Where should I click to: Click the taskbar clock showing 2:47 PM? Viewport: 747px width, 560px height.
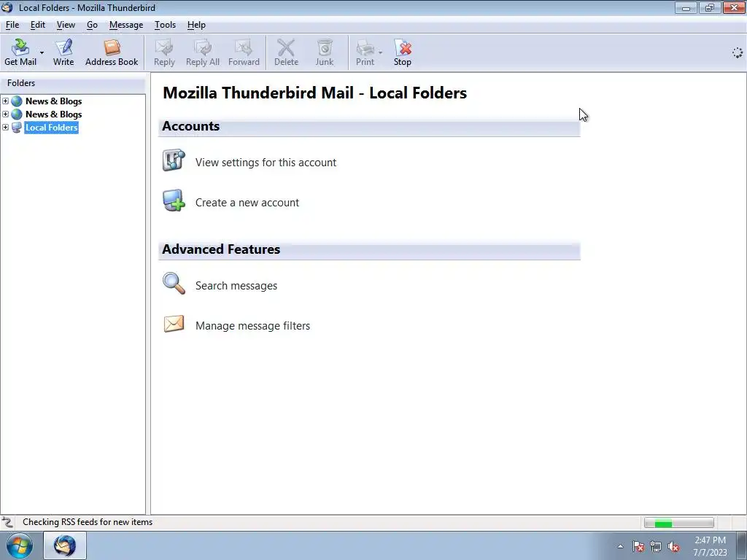click(x=710, y=546)
